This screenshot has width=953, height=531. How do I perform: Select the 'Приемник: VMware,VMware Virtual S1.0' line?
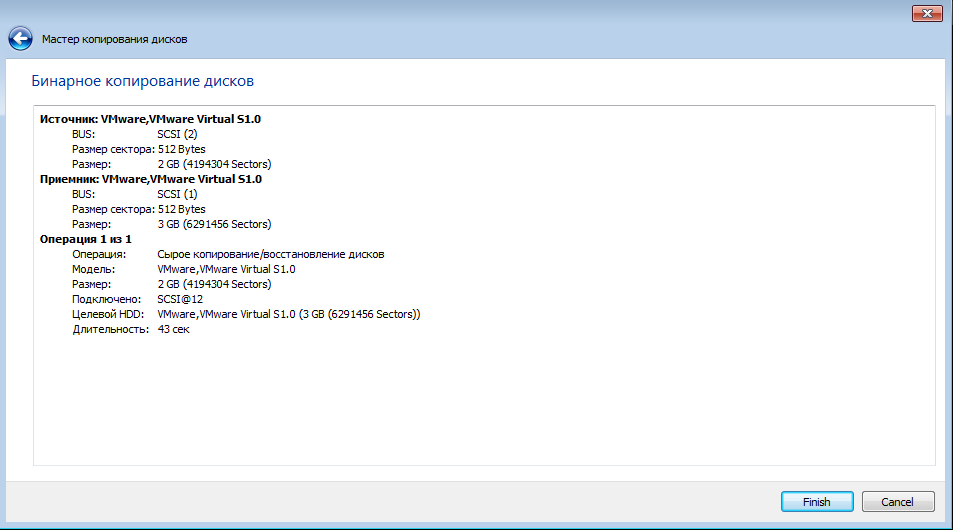pos(151,179)
